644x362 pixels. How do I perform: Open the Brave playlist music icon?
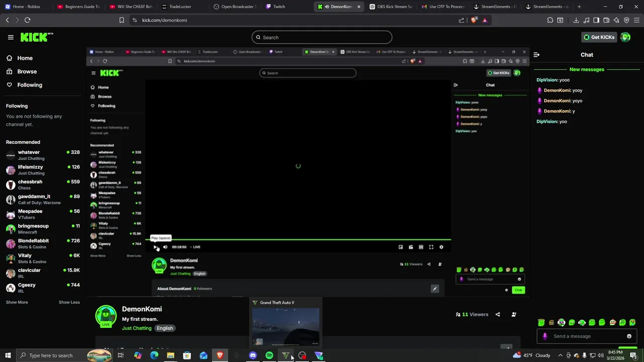pyautogui.click(x=586, y=20)
